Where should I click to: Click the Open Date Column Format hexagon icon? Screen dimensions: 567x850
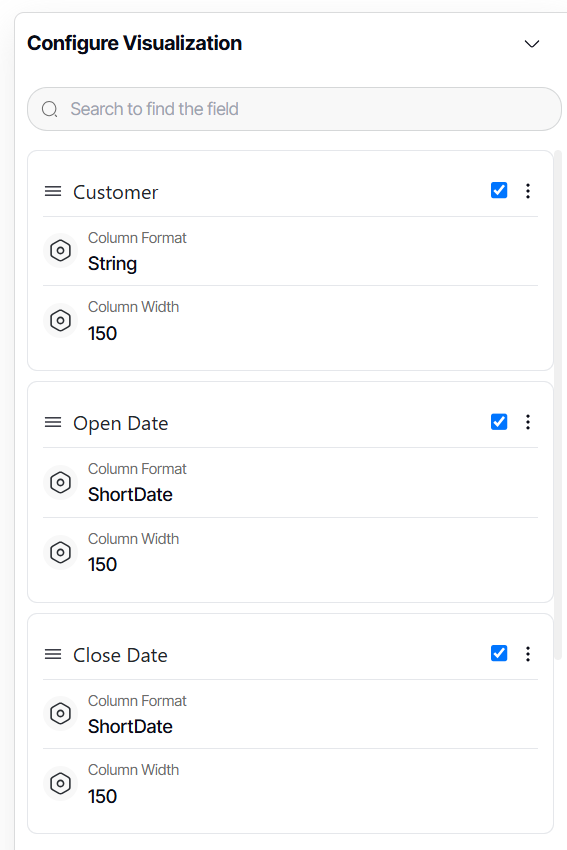point(60,482)
